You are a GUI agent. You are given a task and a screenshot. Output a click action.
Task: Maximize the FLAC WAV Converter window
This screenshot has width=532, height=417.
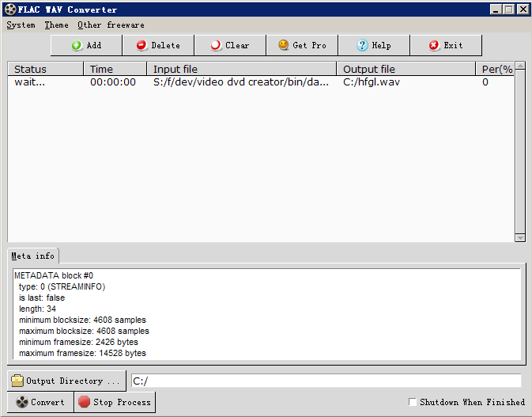pyautogui.click(x=508, y=9)
